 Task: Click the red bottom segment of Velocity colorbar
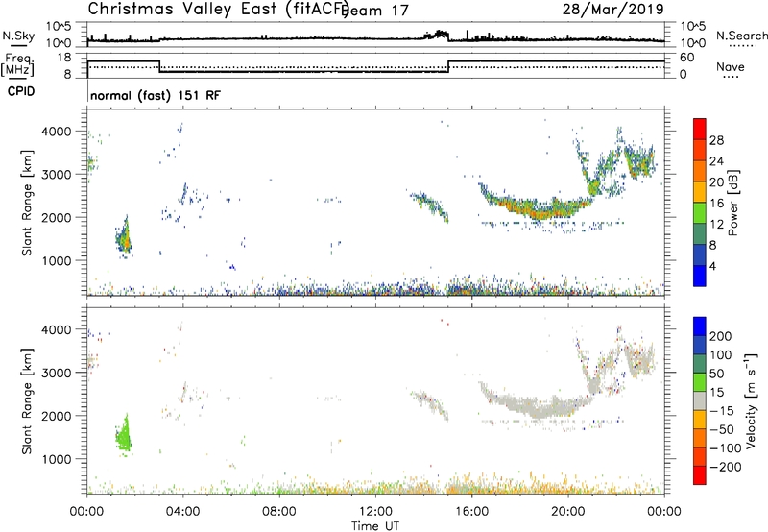(x=700, y=475)
